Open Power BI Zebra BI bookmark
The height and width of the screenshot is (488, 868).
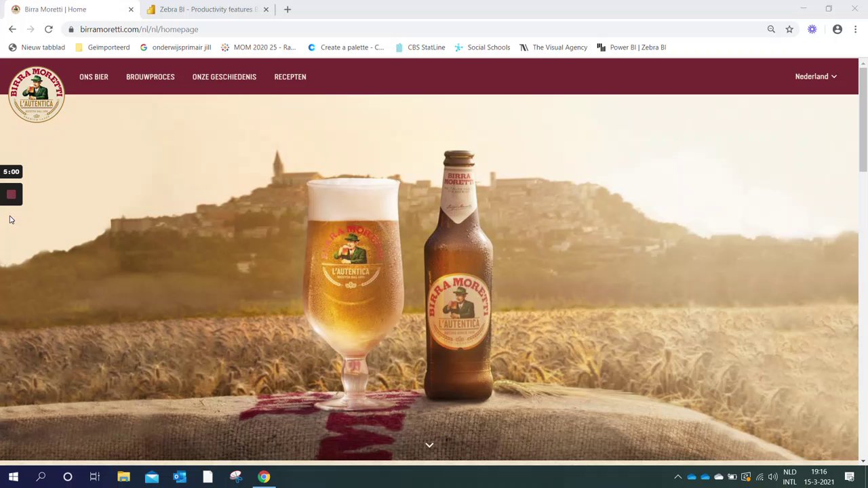[x=631, y=47]
